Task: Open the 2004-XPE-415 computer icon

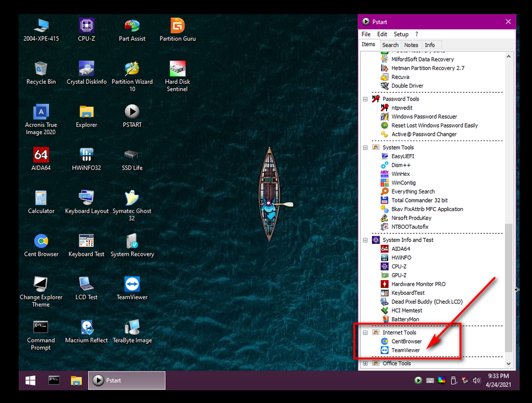Action: 41,30
